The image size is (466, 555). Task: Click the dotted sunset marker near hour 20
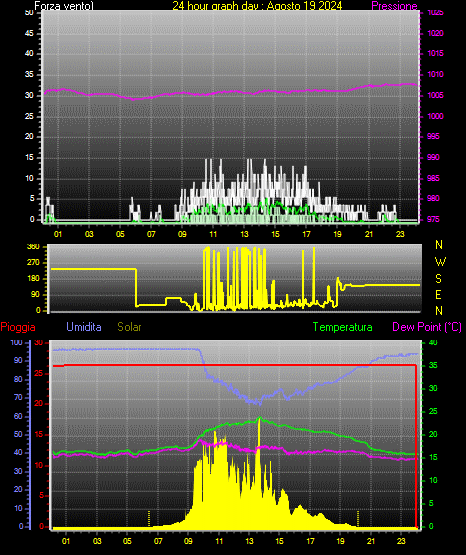[x=358, y=519]
